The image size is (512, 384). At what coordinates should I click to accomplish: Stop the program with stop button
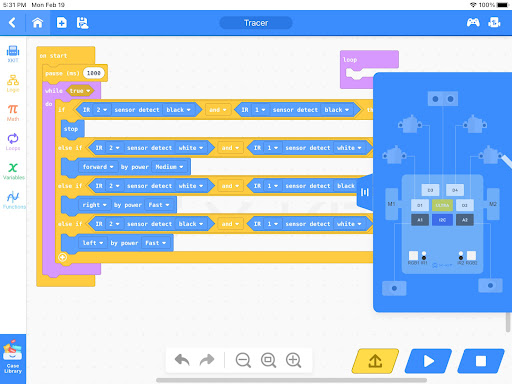(x=481, y=361)
